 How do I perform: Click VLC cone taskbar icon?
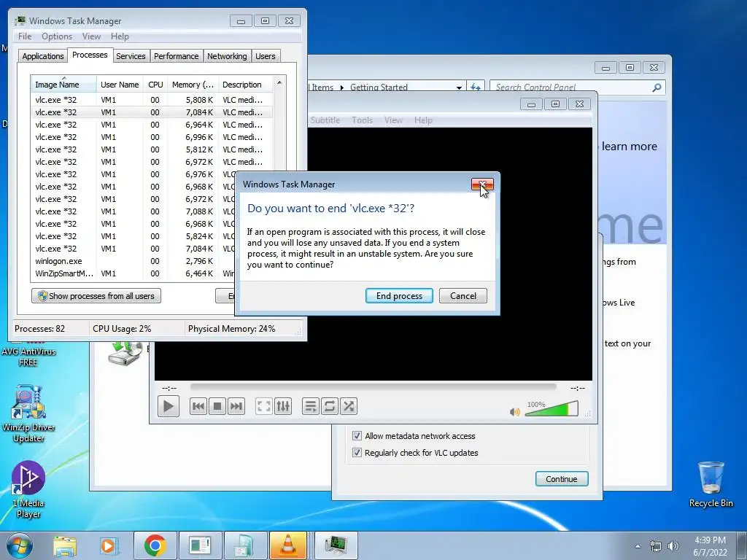pos(288,545)
